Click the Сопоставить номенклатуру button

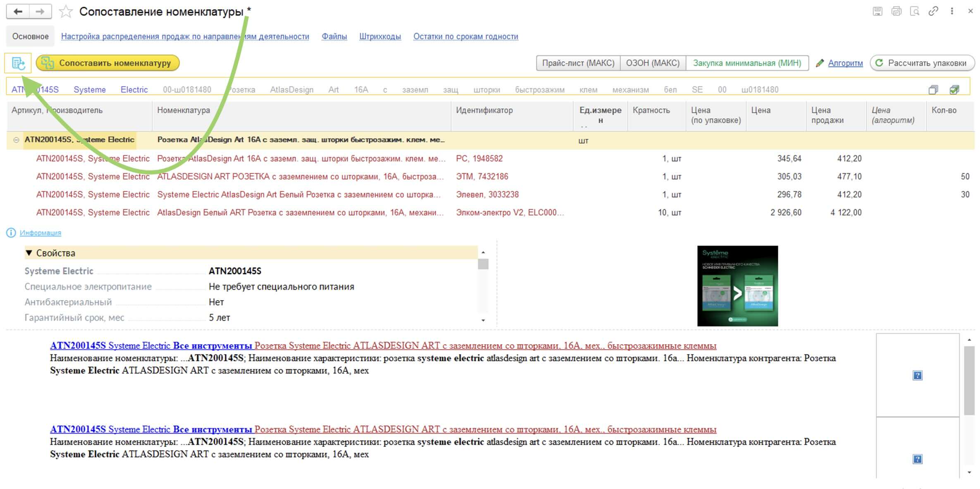[x=108, y=63]
